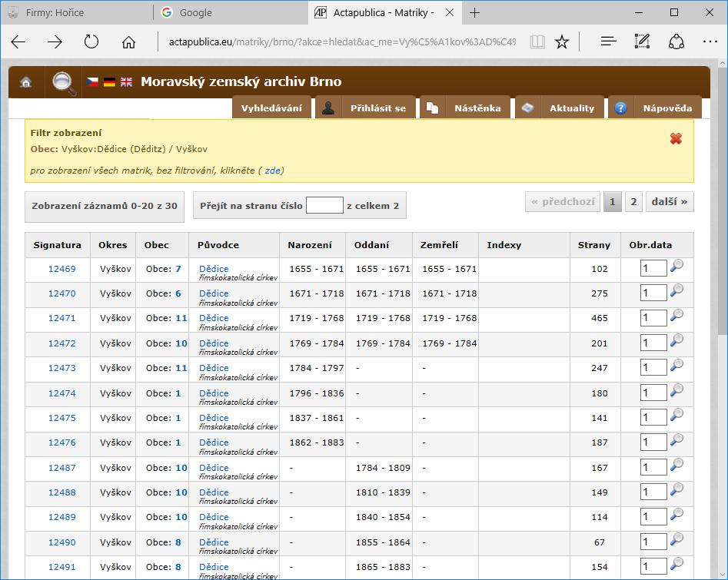Open the reading view book icon

[537, 41]
